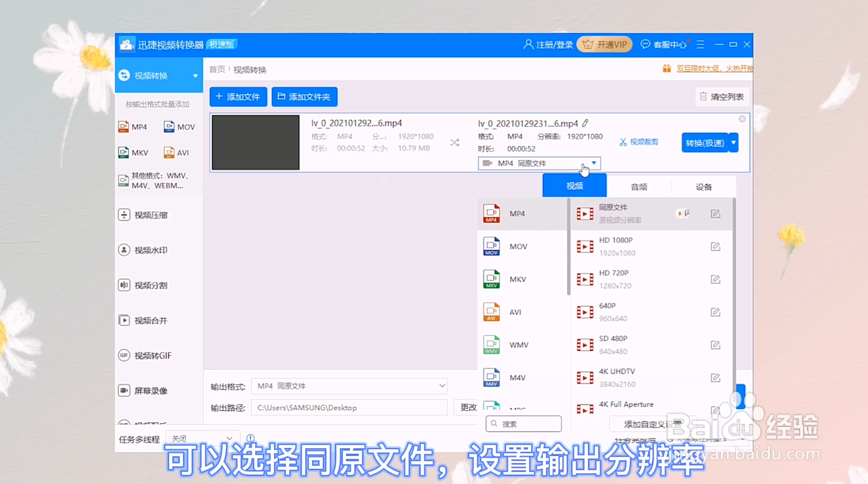Edit the 同原文件 preset settings icon
868x484 pixels.
click(x=715, y=214)
